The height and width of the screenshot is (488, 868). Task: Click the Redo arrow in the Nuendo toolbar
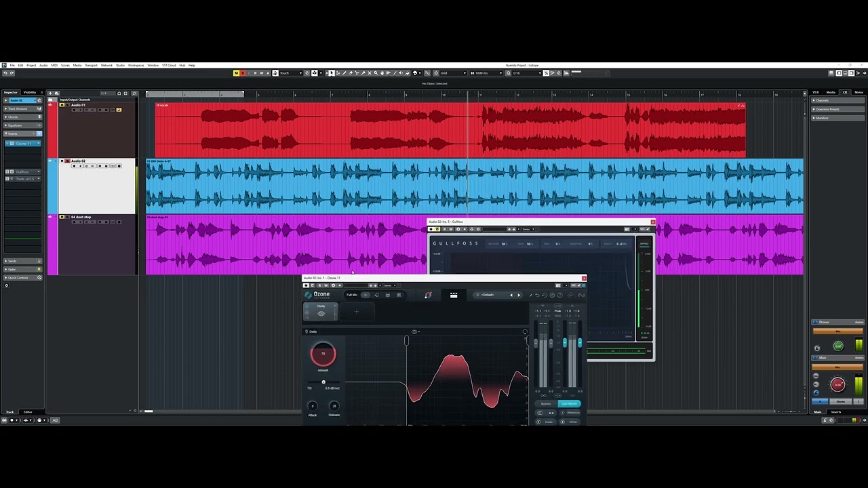tap(11, 73)
